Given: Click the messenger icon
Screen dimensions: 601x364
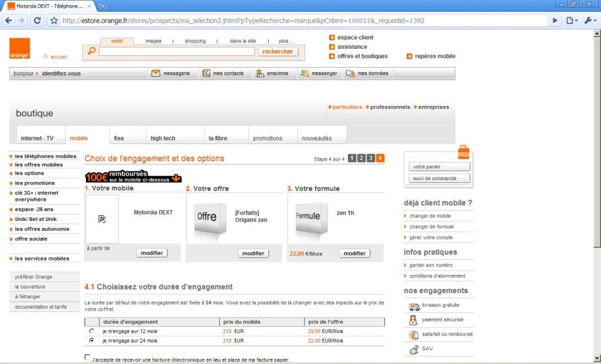Looking at the screenshot, I should (304, 73).
